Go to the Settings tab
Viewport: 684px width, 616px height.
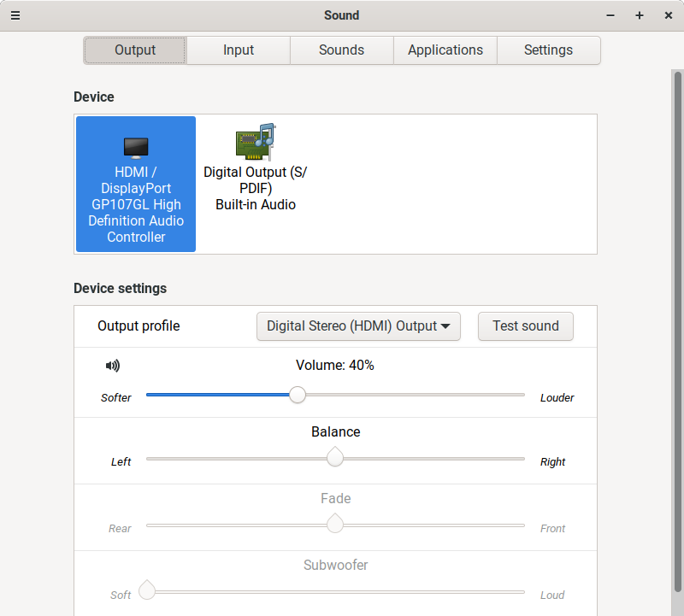point(548,50)
